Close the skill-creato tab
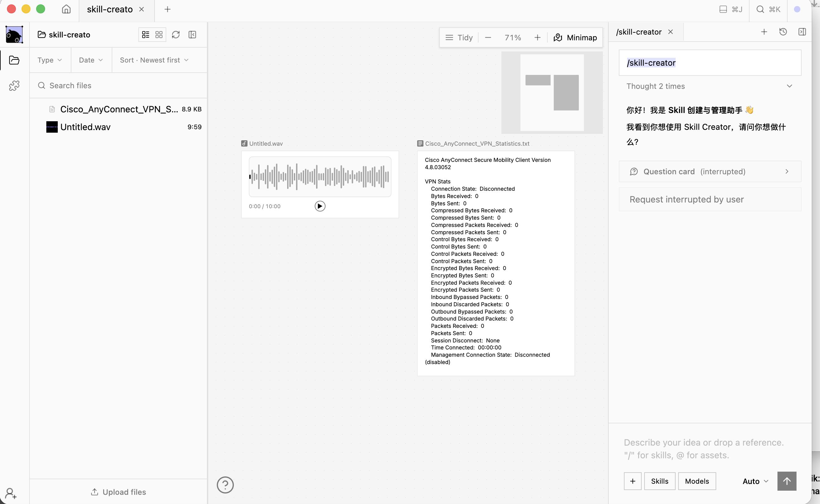The image size is (820, 504). coord(142,9)
